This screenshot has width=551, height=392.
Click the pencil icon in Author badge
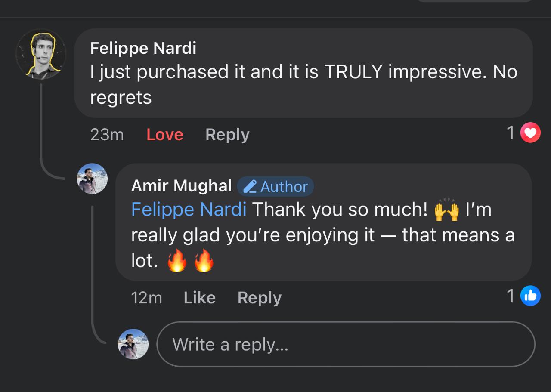point(250,187)
